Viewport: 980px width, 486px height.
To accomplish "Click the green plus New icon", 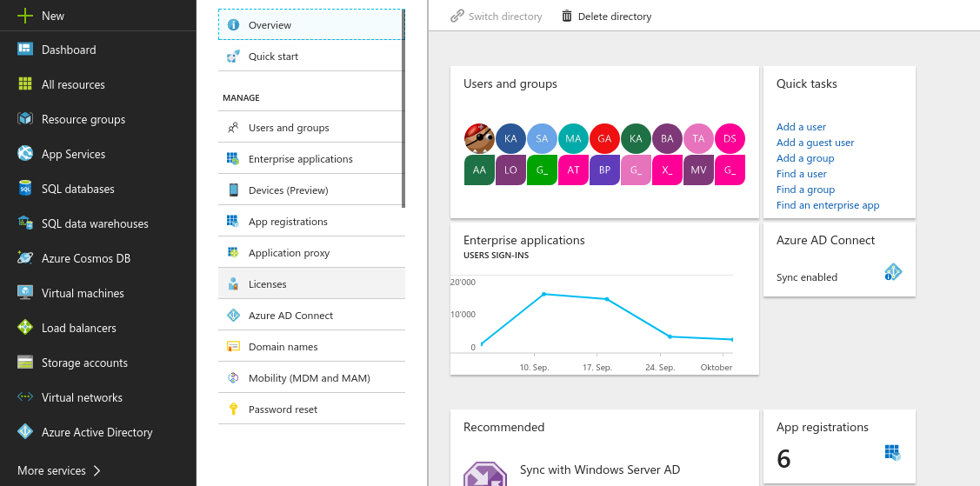I will 25,16.
